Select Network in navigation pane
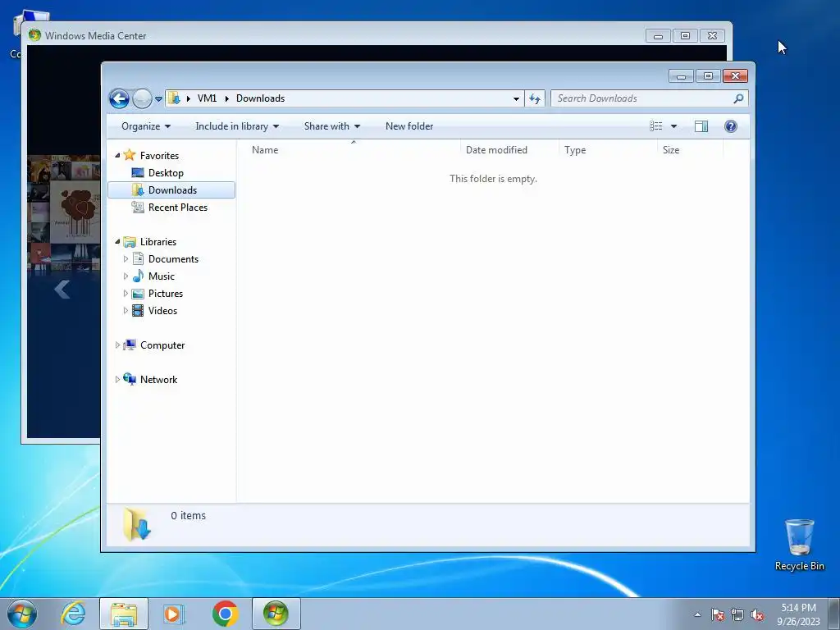The width and height of the screenshot is (840, 630). click(158, 379)
